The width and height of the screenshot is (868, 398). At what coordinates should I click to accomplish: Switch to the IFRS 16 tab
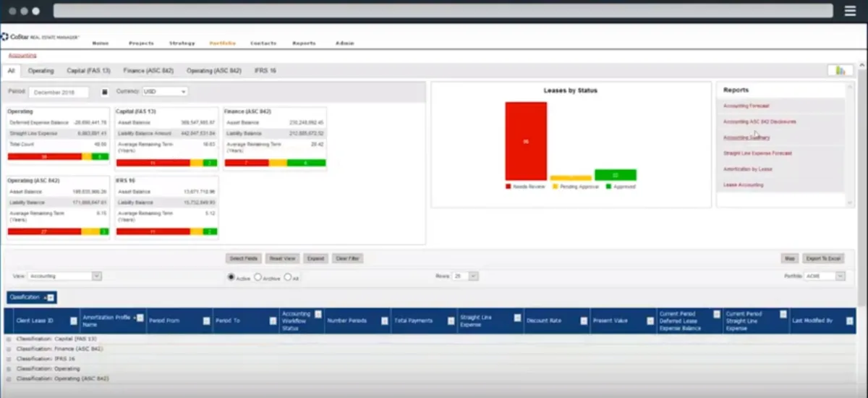point(265,71)
